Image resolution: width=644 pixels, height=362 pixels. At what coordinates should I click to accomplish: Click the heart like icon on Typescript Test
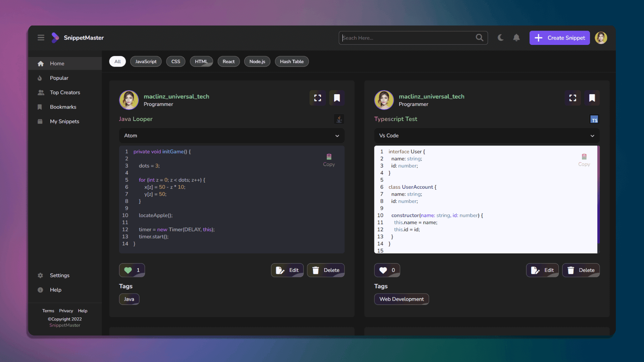(x=383, y=270)
